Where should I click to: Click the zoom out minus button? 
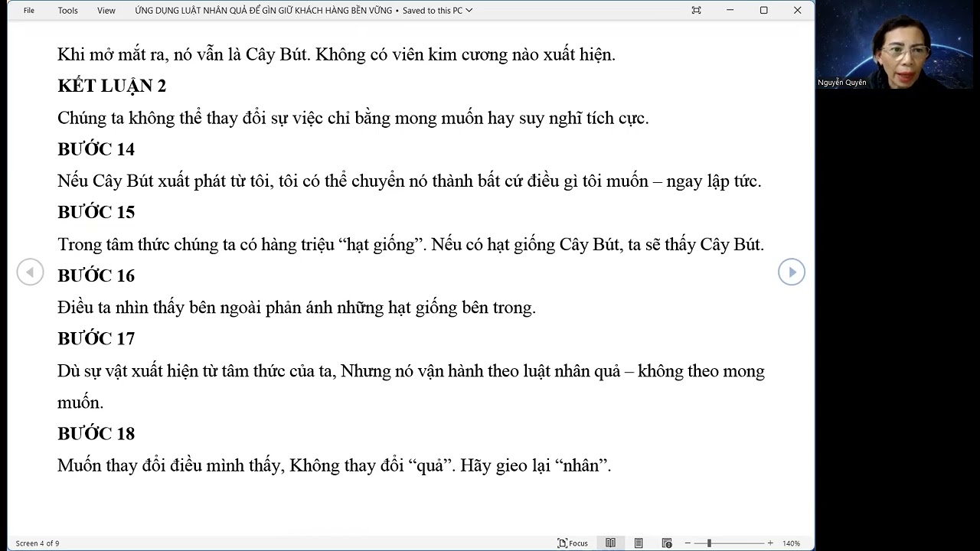click(688, 543)
